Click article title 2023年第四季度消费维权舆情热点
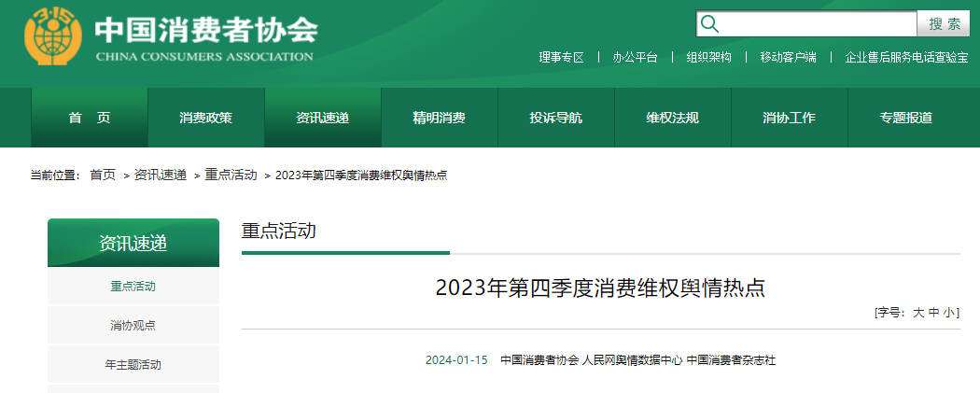 pos(601,288)
